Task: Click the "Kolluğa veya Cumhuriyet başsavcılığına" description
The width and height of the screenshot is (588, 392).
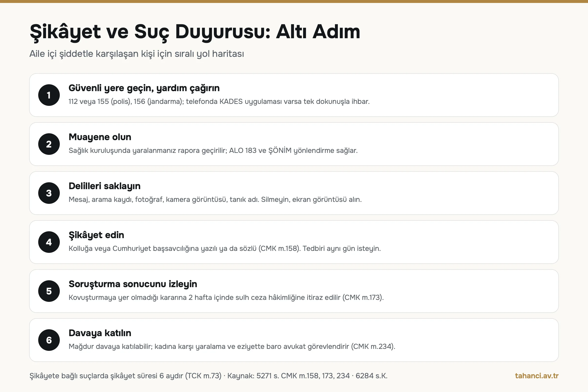Action: [224, 248]
